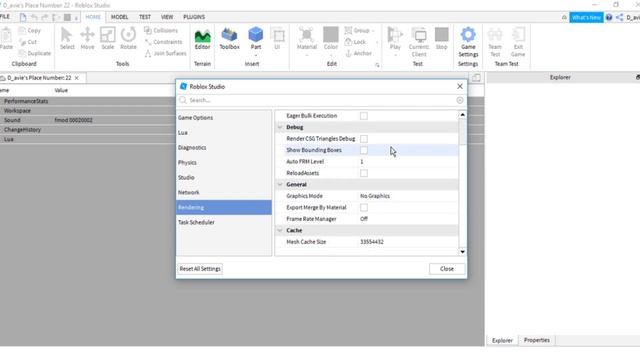This screenshot has height=360, width=640.
Task: Collapse the General section
Action: pos(280,184)
